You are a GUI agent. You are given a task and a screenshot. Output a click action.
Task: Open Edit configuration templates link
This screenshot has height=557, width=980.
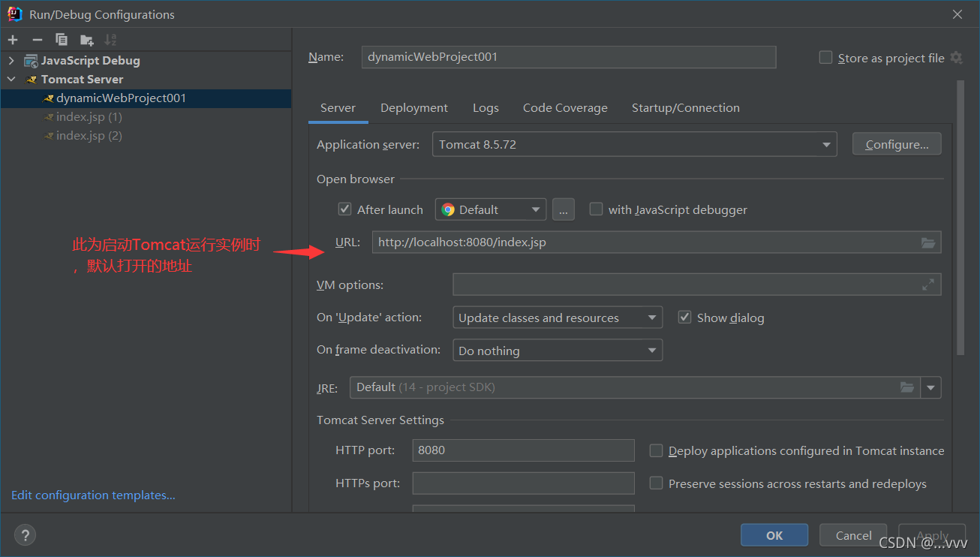pos(93,495)
